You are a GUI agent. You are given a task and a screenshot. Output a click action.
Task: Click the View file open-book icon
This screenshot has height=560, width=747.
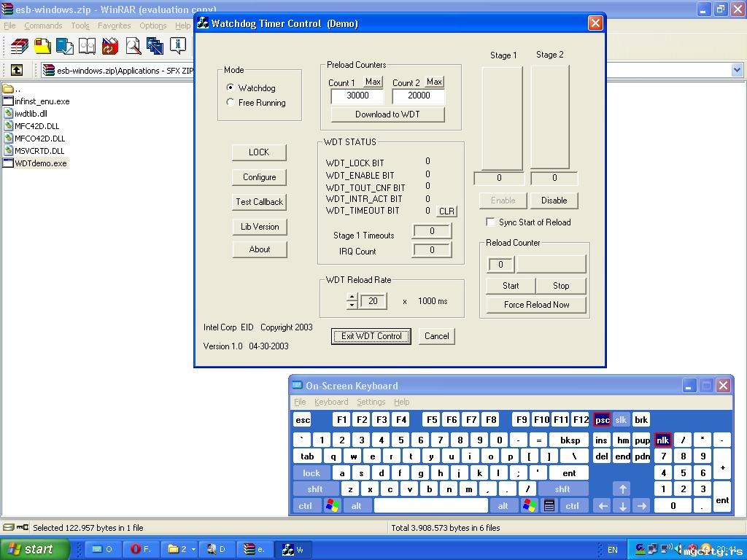[88, 46]
